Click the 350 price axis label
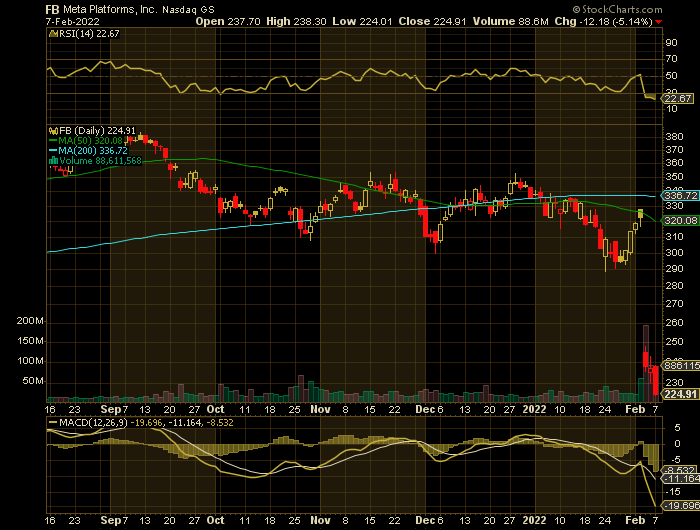The image size is (700, 530). click(x=674, y=177)
